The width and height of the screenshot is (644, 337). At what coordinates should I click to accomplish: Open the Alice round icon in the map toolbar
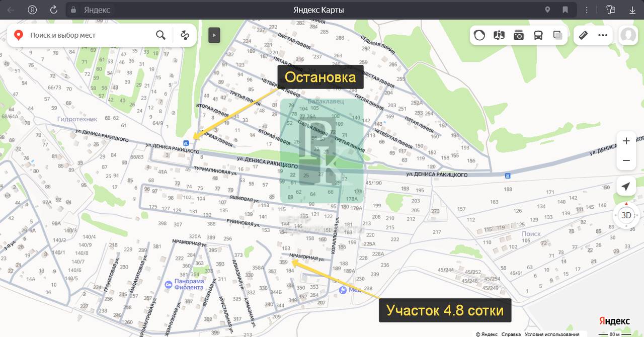point(479,35)
